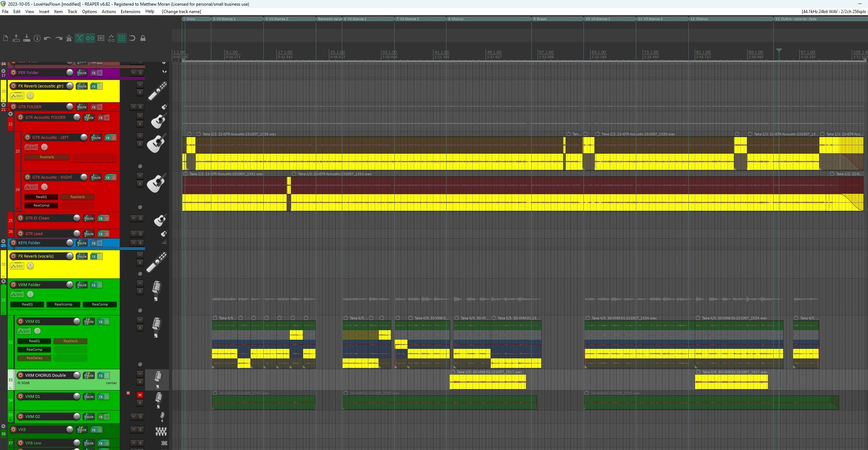Arm record on VXM CHORUS Double track

click(x=20, y=375)
